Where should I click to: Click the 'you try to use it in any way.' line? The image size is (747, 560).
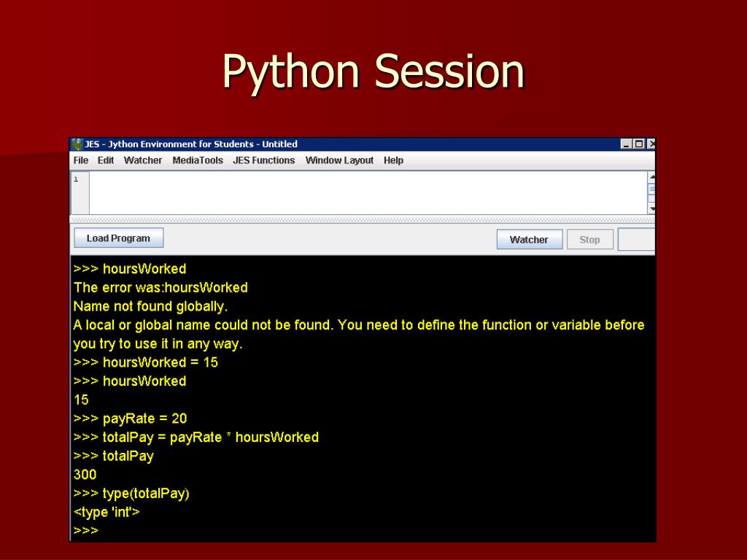pyautogui.click(x=158, y=344)
